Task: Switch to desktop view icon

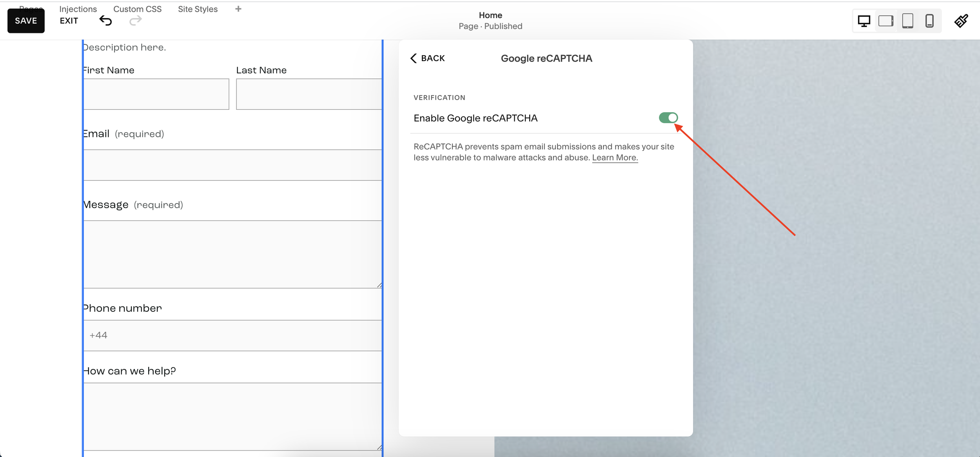Action: pos(864,21)
